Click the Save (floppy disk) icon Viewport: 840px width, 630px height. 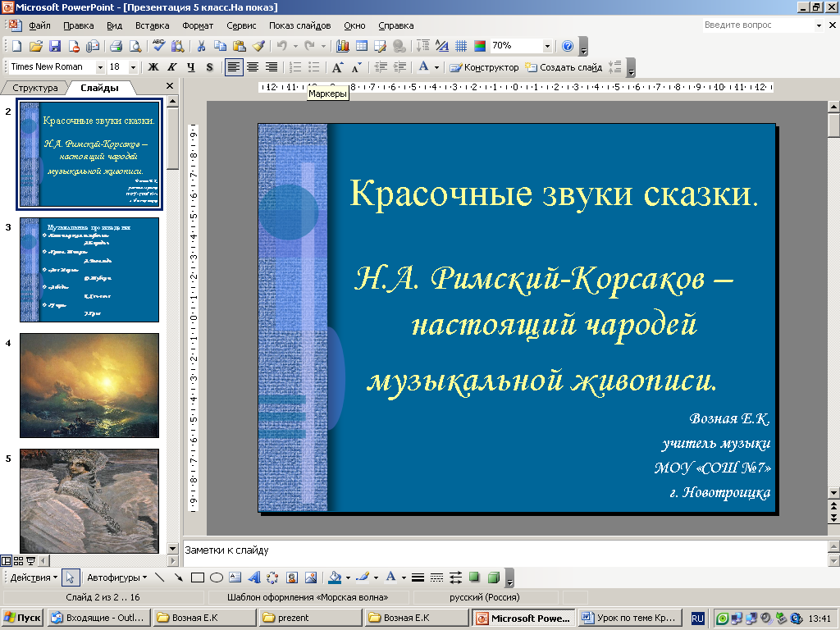tap(55, 46)
